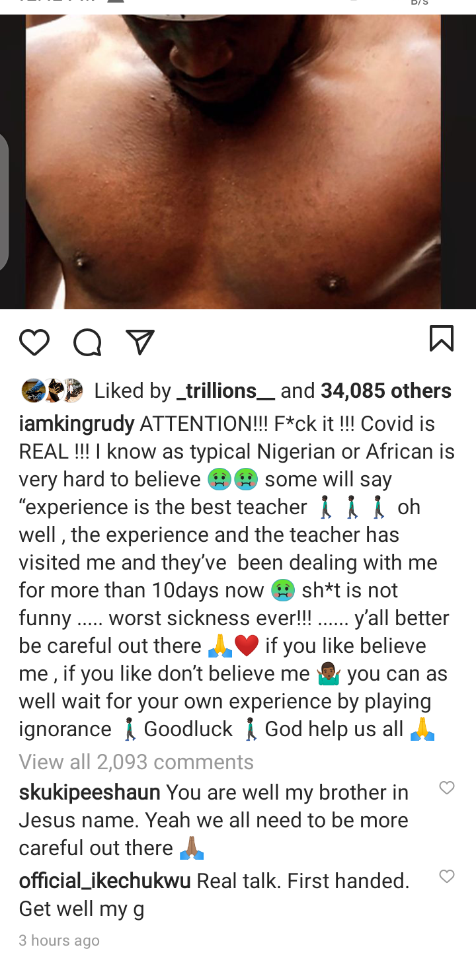
Task: Like skukipeeshaun's comment with the small heart
Action: [x=447, y=788]
